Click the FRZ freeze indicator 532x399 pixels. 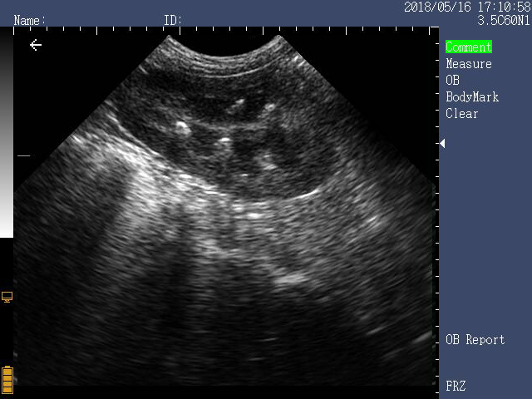[x=456, y=386]
